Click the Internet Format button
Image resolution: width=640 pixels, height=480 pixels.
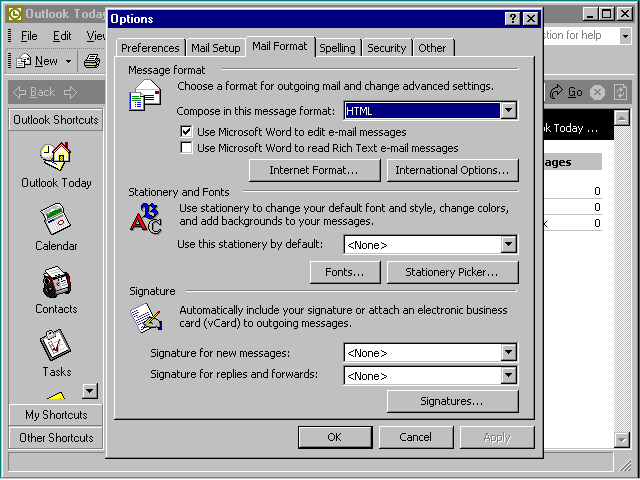pos(314,170)
